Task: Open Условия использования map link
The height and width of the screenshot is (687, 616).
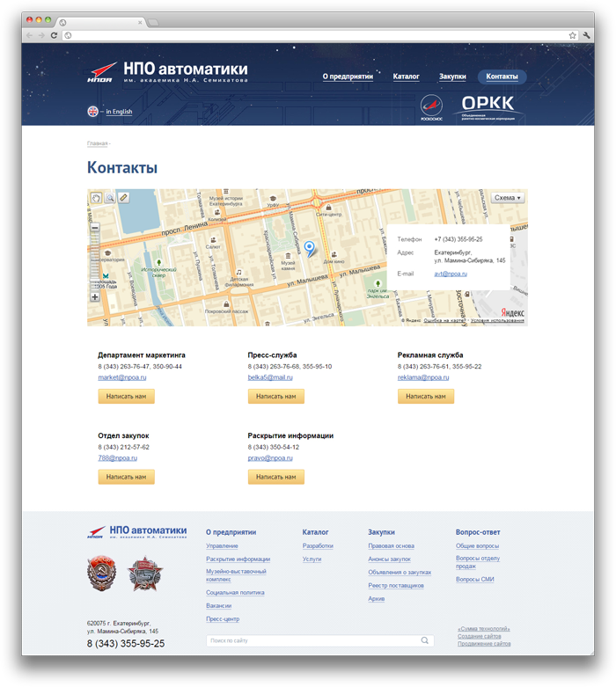Action: point(497,320)
